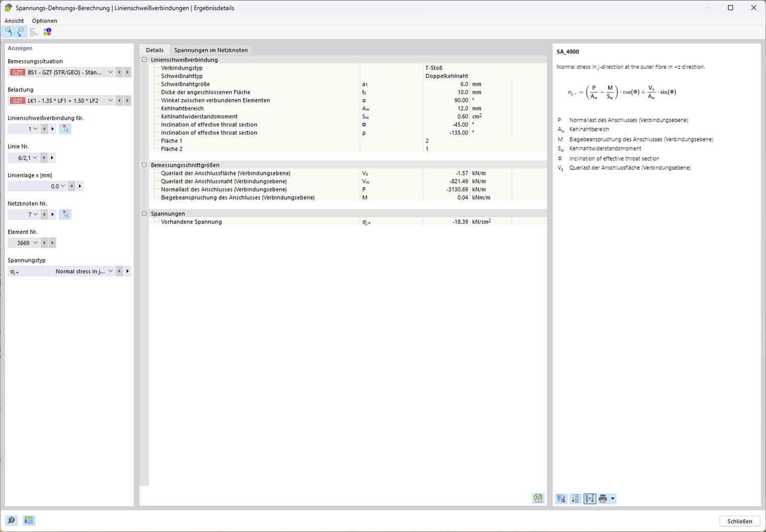Open the Element Nr. dropdown

(x=35, y=243)
